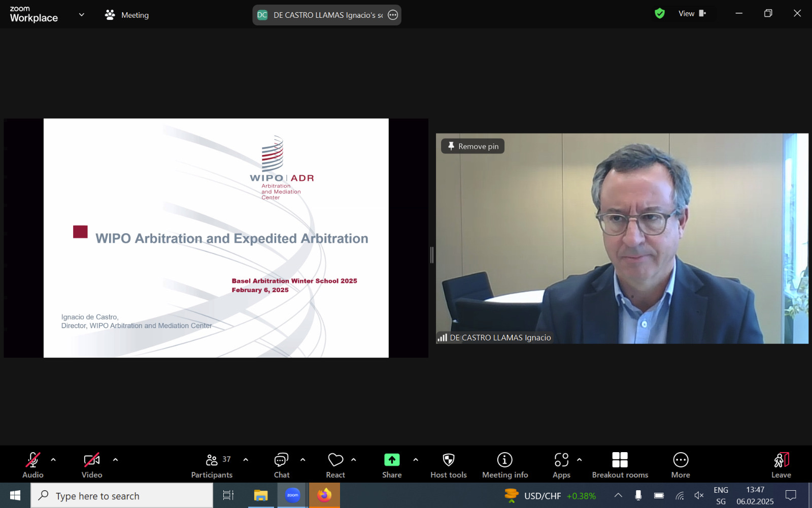This screenshot has height=508, width=812.
Task: Click the Type here to search box
Action: coord(122,495)
